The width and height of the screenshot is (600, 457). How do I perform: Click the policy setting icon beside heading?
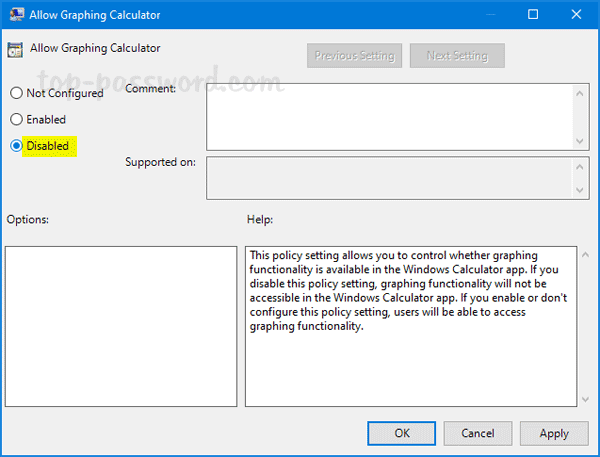(x=15, y=50)
